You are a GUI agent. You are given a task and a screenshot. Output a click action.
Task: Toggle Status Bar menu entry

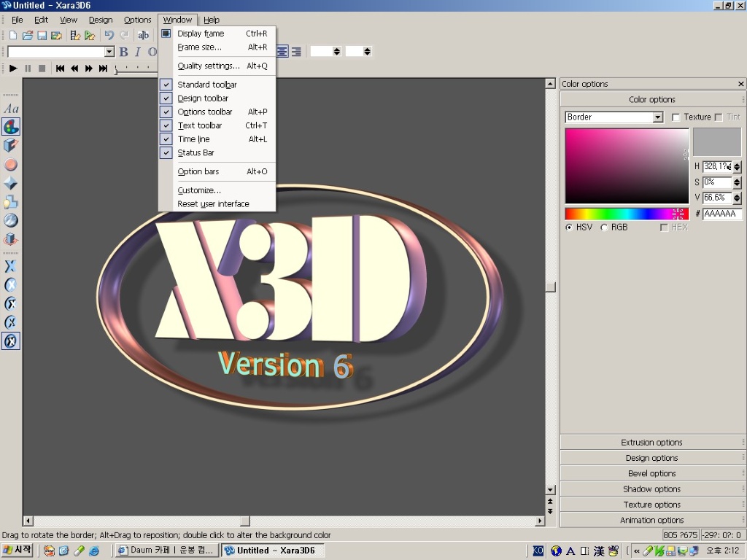(217, 153)
